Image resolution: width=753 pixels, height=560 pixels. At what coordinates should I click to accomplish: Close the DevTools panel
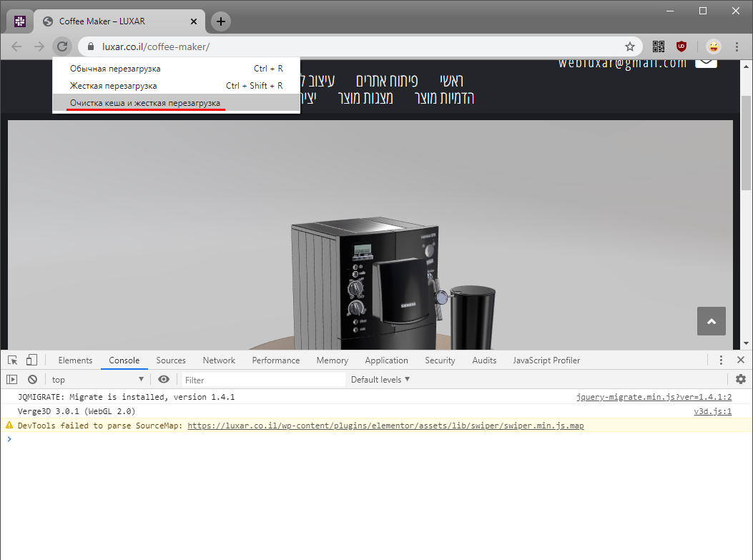[x=741, y=360]
